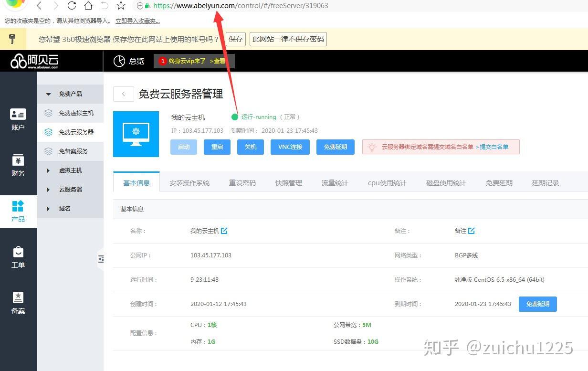This screenshot has width=588, height=371.
Task: Click the browser home icon
Action: pos(88,6)
